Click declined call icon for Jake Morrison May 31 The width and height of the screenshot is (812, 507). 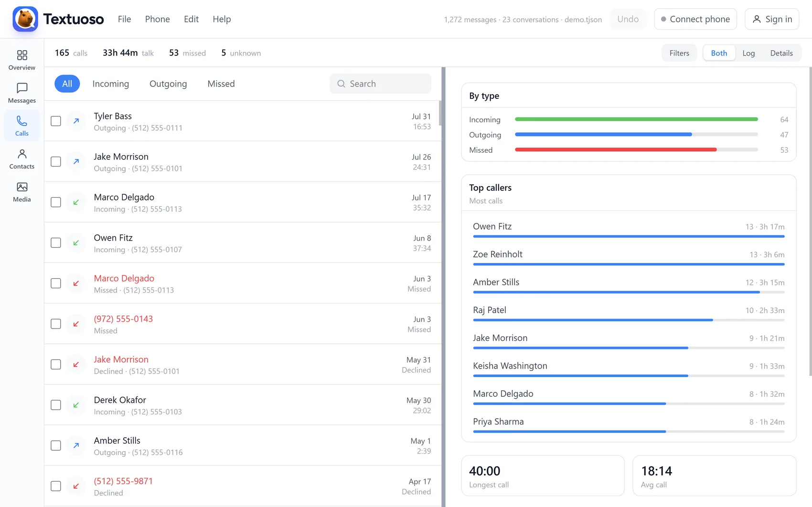click(76, 365)
